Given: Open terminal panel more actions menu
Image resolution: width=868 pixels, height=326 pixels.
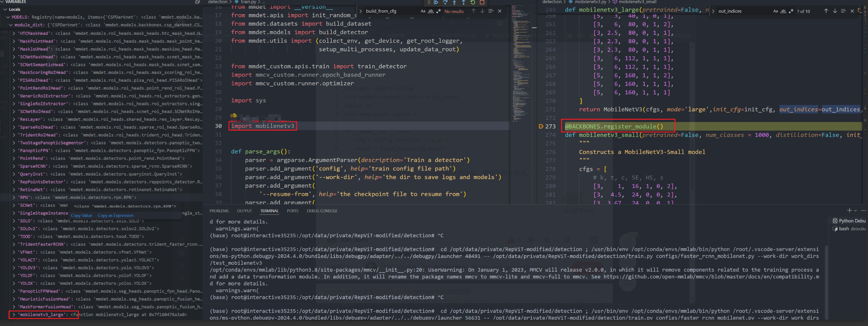Looking at the screenshot, I should coord(863,211).
